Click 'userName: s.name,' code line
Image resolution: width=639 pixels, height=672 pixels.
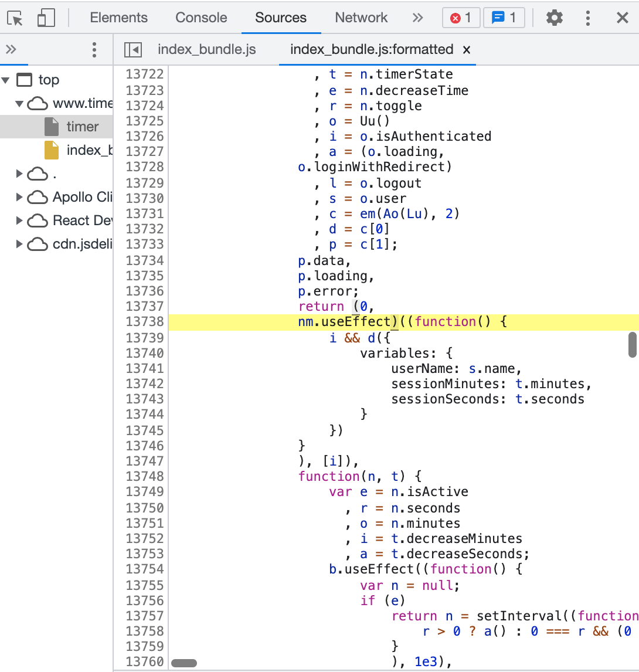pyautogui.click(x=457, y=369)
